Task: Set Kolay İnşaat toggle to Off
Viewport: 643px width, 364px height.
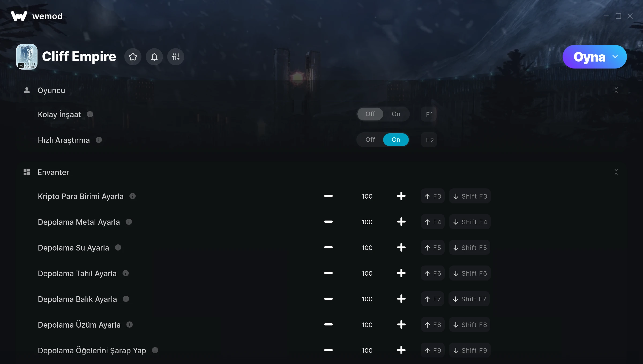Action: (x=370, y=114)
